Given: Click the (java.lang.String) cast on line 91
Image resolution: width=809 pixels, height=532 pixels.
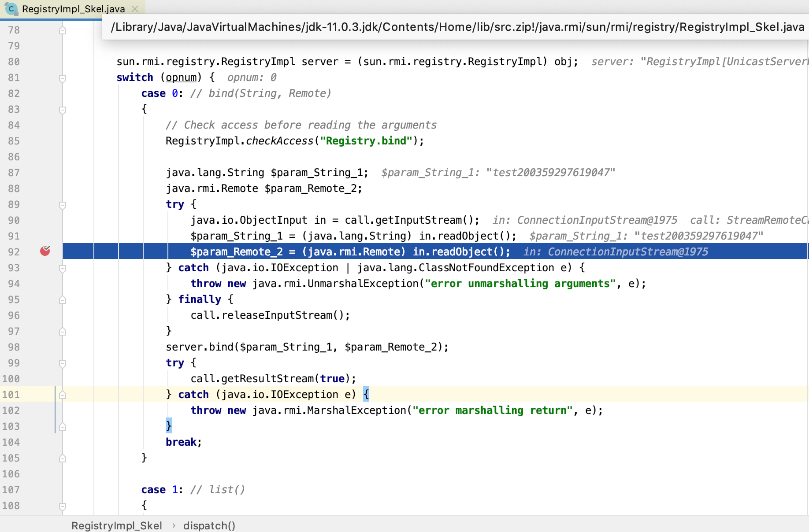Looking at the screenshot, I should click(356, 236).
